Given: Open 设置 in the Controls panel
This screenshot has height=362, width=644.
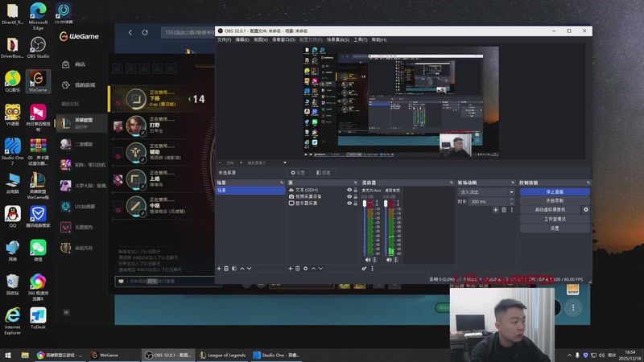Looking at the screenshot, I should 555,228.
